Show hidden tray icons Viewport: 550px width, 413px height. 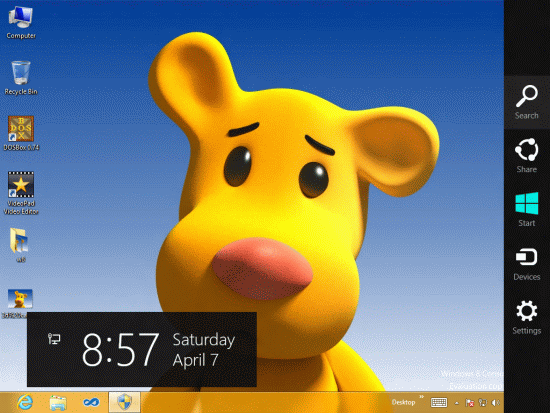(x=457, y=403)
